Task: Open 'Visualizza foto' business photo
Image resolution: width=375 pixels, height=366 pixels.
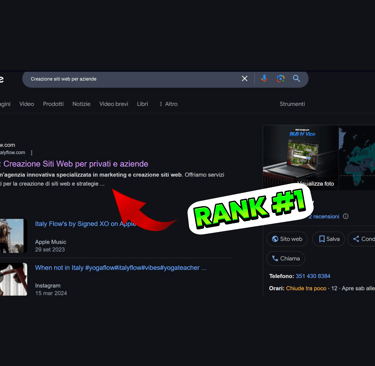Action: (x=301, y=157)
